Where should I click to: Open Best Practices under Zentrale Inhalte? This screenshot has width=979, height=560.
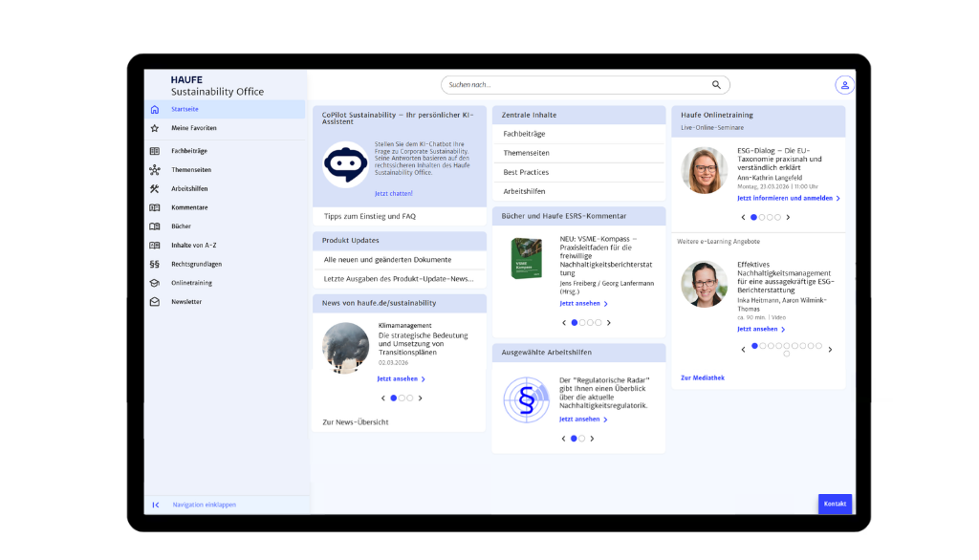(527, 172)
